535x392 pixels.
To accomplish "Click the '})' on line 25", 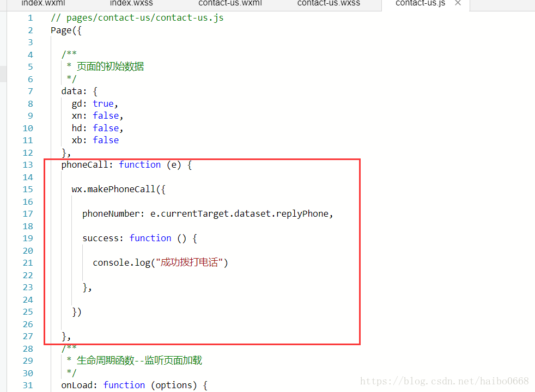I will [x=76, y=312].
